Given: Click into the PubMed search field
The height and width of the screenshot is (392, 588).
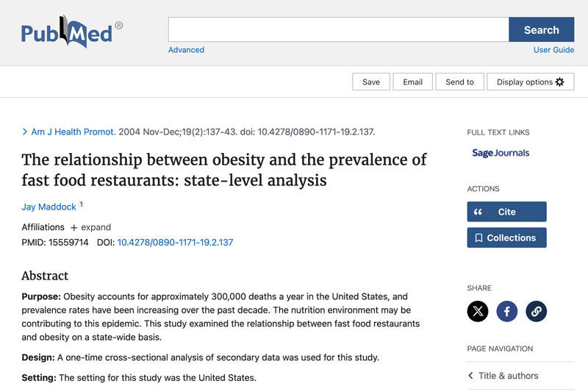Looking at the screenshot, I should click(338, 29).
